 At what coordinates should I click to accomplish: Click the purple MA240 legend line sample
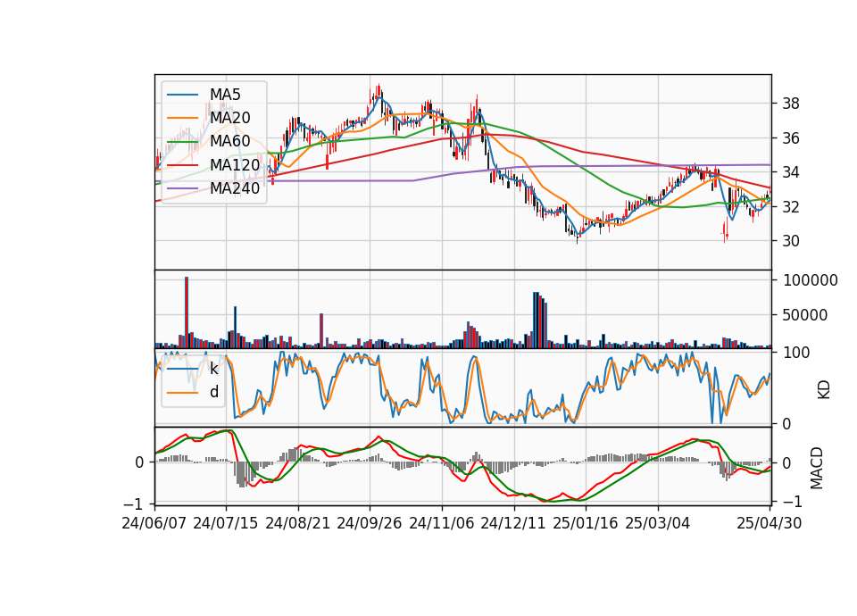[182, 188]
